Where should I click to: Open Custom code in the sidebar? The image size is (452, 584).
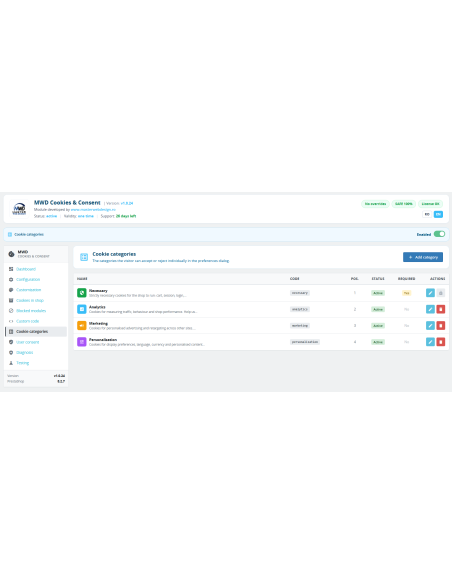click(27, 321)
